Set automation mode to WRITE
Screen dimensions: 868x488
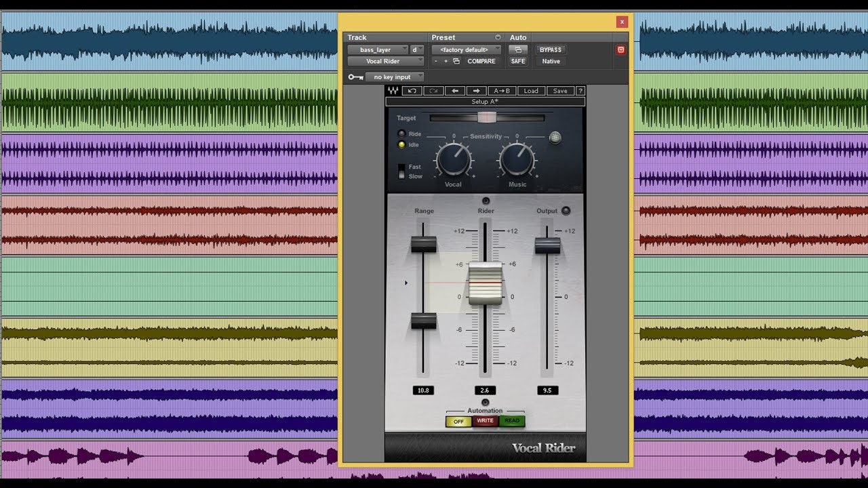(485, 422)
